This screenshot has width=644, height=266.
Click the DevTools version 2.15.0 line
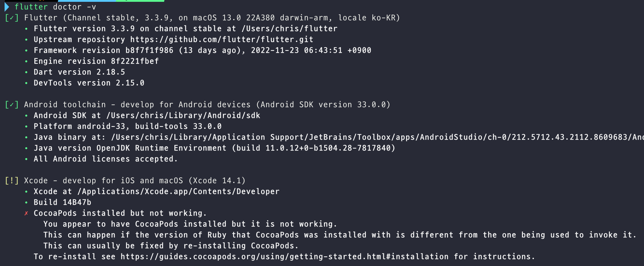[x=89, y=83]
